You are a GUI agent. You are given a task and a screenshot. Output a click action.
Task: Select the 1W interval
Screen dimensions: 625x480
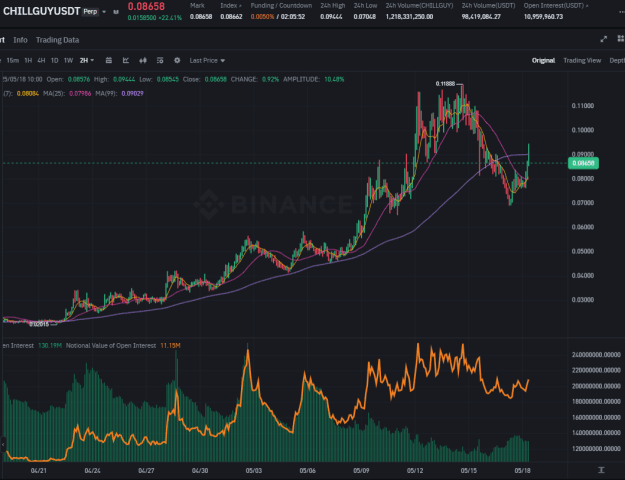[x=69, y=60]
